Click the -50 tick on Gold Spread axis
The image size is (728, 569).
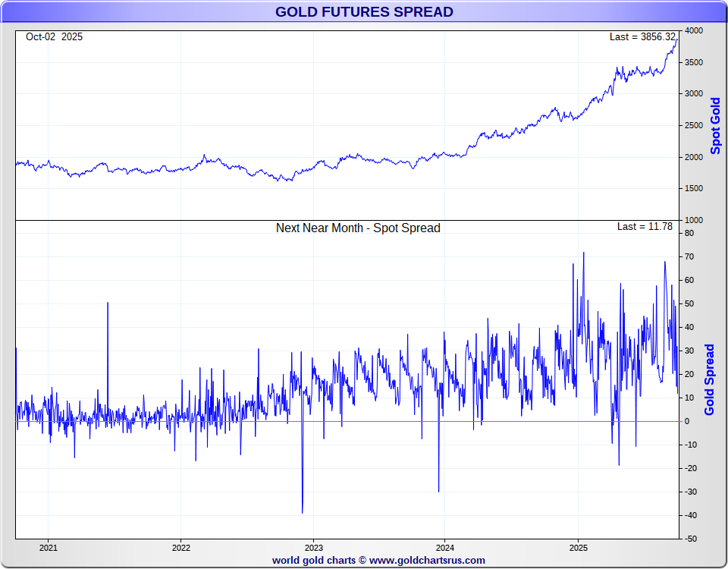[691, 539]
